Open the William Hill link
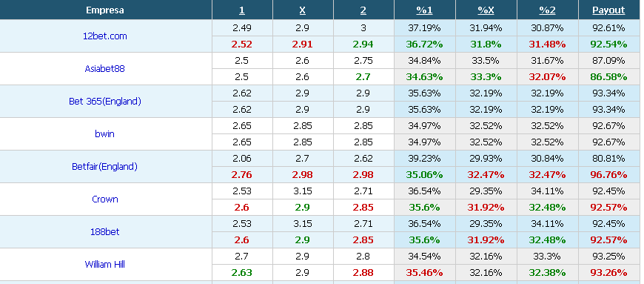The width and height of the screenshot is (644, 284). (x=104, y=264)
